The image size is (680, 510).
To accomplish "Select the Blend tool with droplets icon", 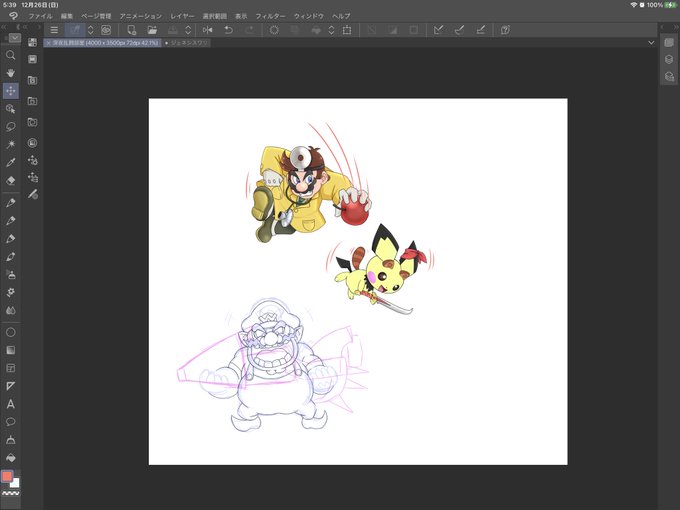I will coord(10,310).
